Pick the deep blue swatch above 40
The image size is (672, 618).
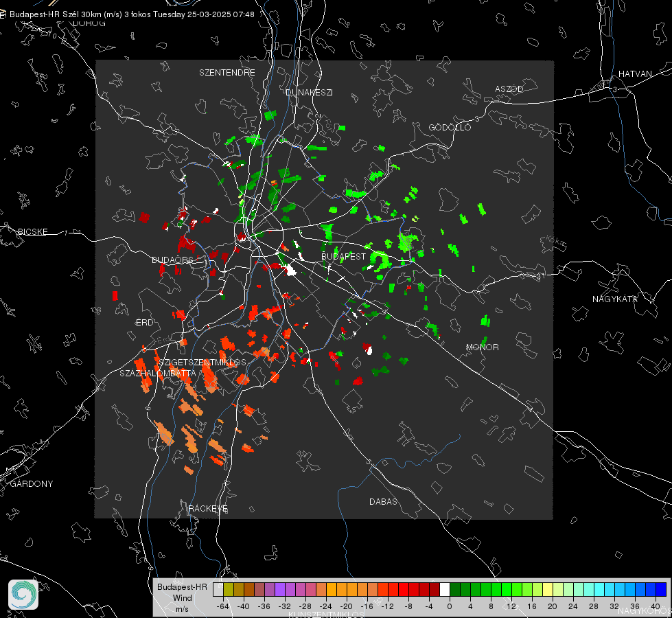[661, 590]
